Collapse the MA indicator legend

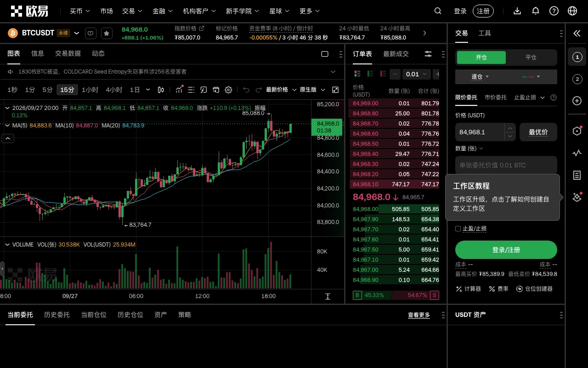pos(7,125)
